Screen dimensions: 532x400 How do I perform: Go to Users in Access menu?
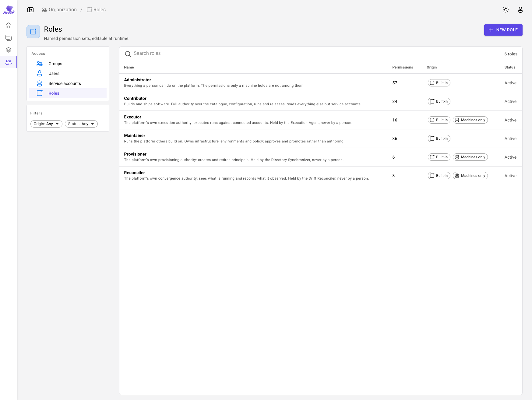(68, 73)
